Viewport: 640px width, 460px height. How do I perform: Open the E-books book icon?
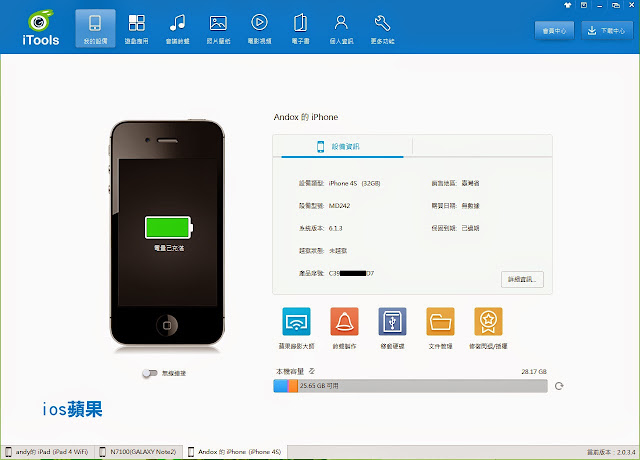(x=300, y=29)
